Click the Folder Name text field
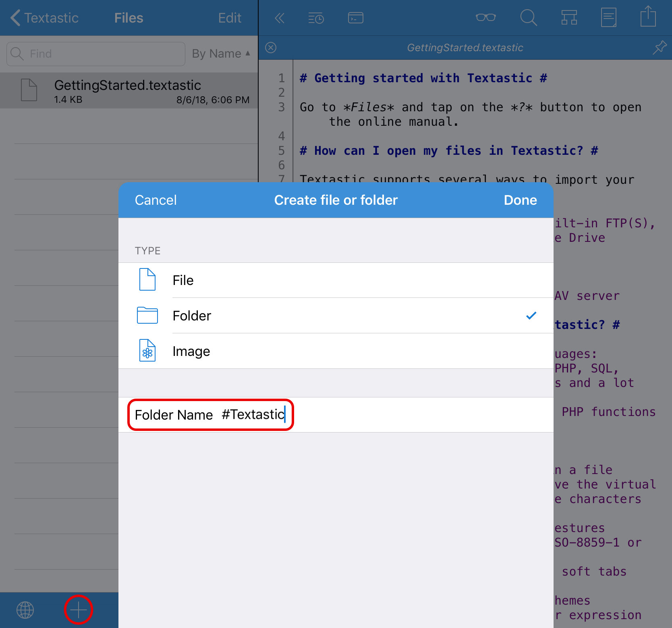This screenshot has width=672, height=628. tap(336, 415)
